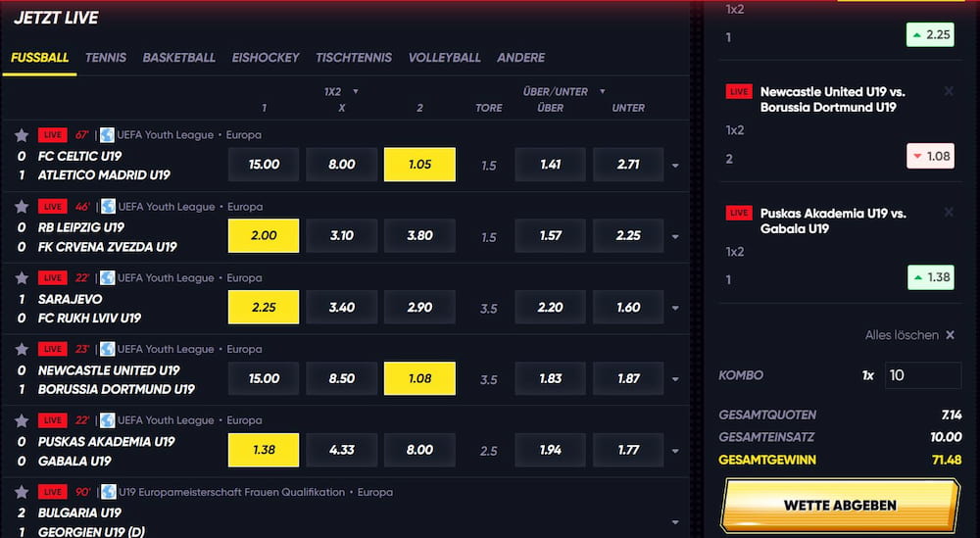Deselect odds 2.00 for RB Leipzig U19
The image size is (980, 538).
(263, 235)
